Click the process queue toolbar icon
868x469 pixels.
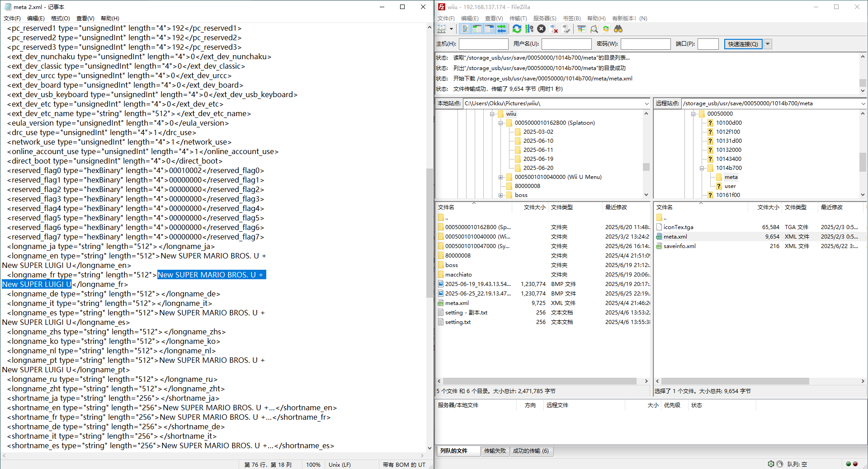pyautogui.click(x=529, y=29)
